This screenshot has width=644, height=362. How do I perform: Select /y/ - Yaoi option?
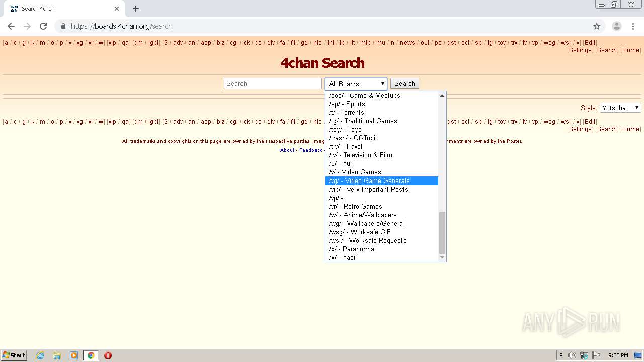[x=381, y=257]
